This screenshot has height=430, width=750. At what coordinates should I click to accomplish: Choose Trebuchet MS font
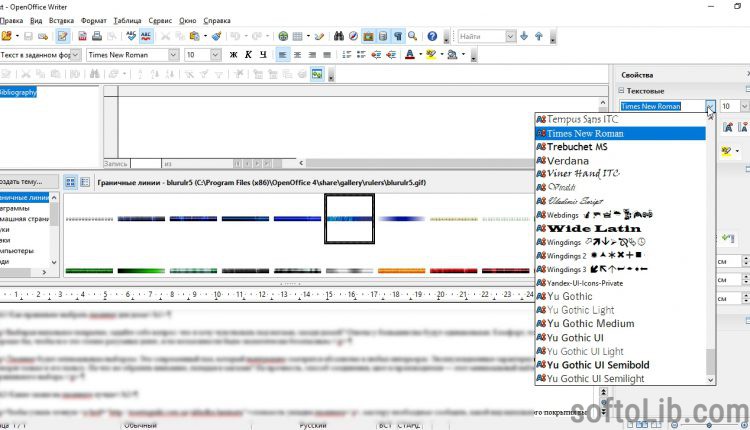tap(620, 147)
